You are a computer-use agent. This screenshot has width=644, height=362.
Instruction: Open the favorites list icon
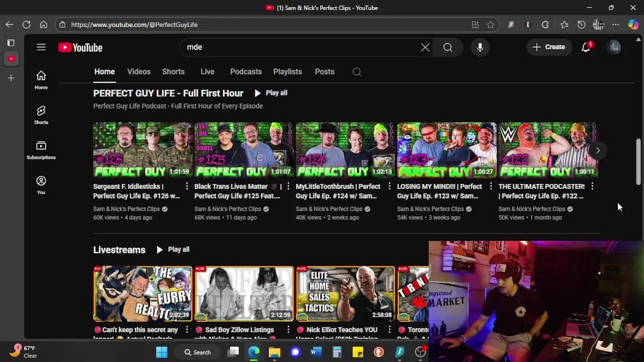click(565, 25)
